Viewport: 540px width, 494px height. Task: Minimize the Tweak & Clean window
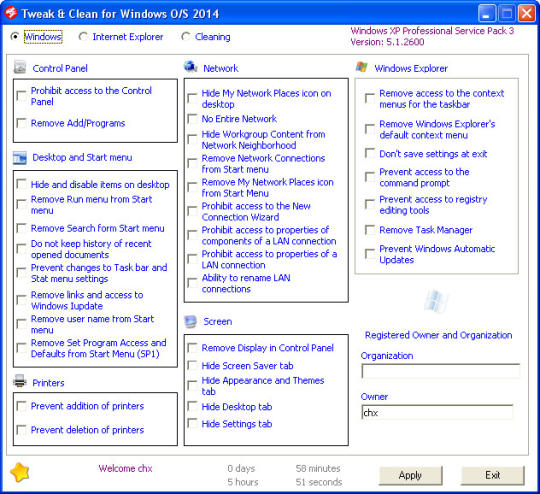487,13
